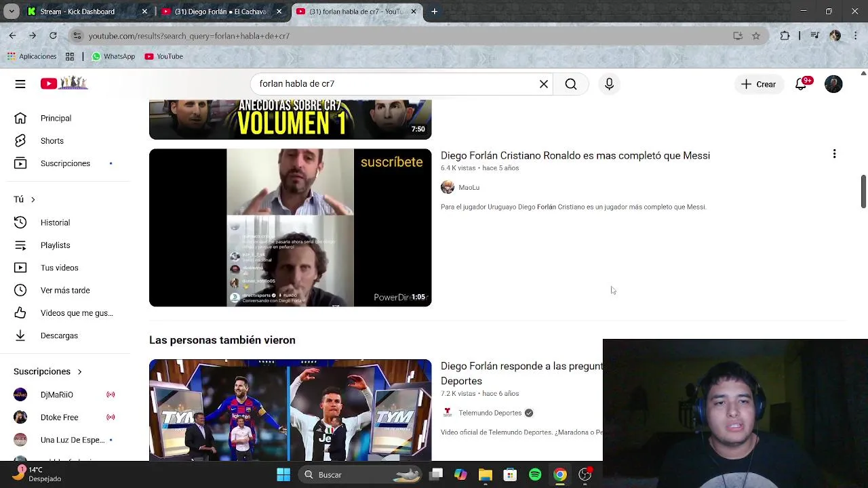Play the Telemundo Messi Ronaldo thumbnail
The width and height of the screenshot is (868, 488).
(290, 410)
